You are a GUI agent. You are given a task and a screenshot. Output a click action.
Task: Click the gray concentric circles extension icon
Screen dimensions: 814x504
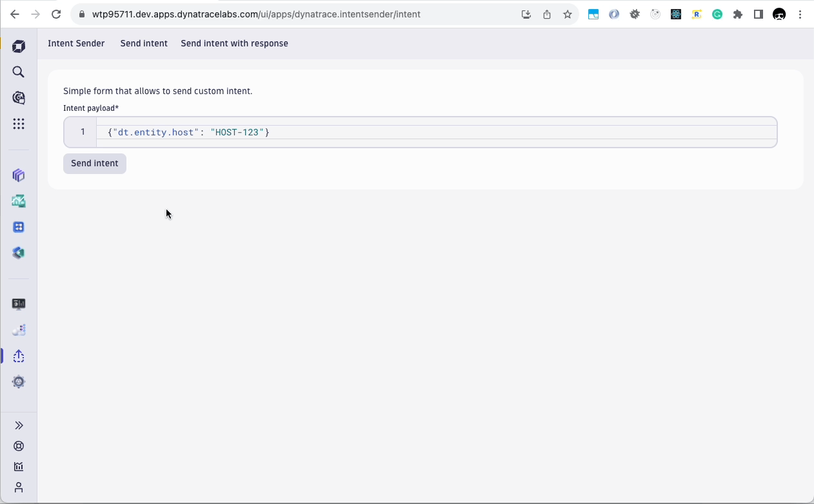(655, 14)
